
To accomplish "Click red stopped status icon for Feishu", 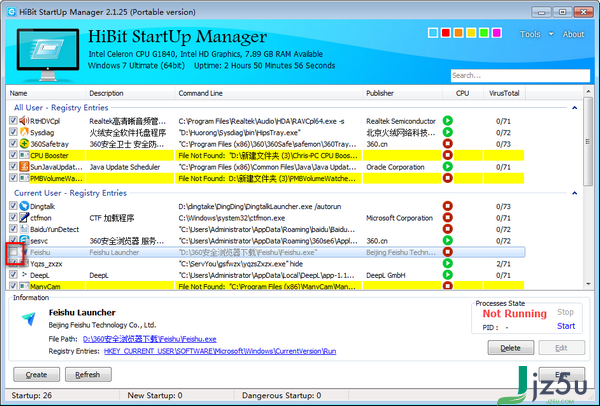I will click(x=448, y=252).
